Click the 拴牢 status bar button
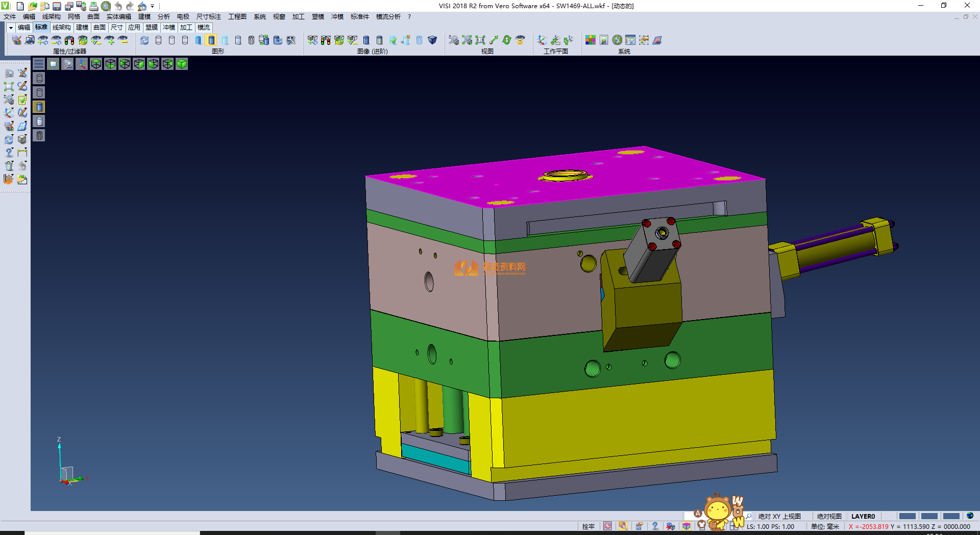The height and width of the screenshot is (535, 980). tap(588, 526)
